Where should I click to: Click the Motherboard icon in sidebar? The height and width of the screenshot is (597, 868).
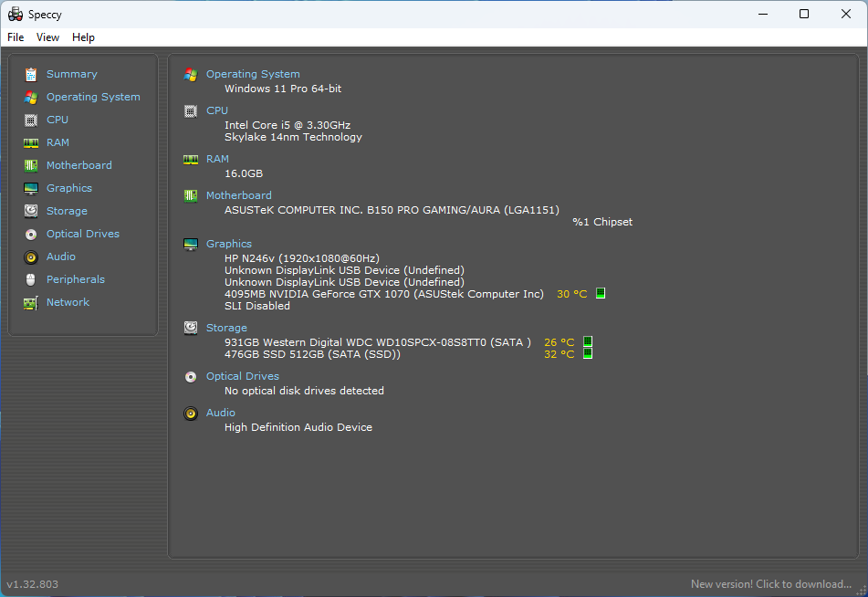(31, 165)
